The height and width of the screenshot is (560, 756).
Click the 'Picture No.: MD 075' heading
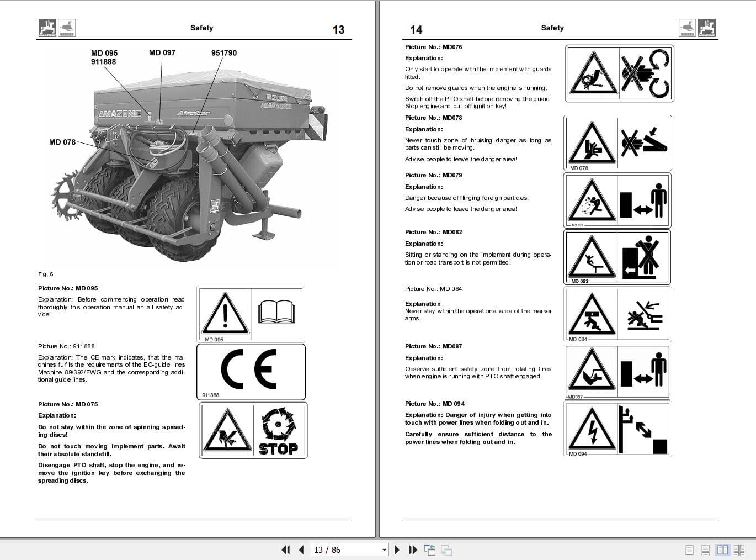pos(68,404)
